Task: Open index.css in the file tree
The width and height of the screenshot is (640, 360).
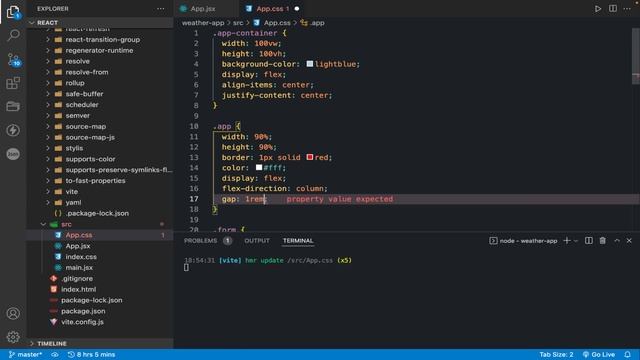Action: pyautogui.click(x=81, y=257)
